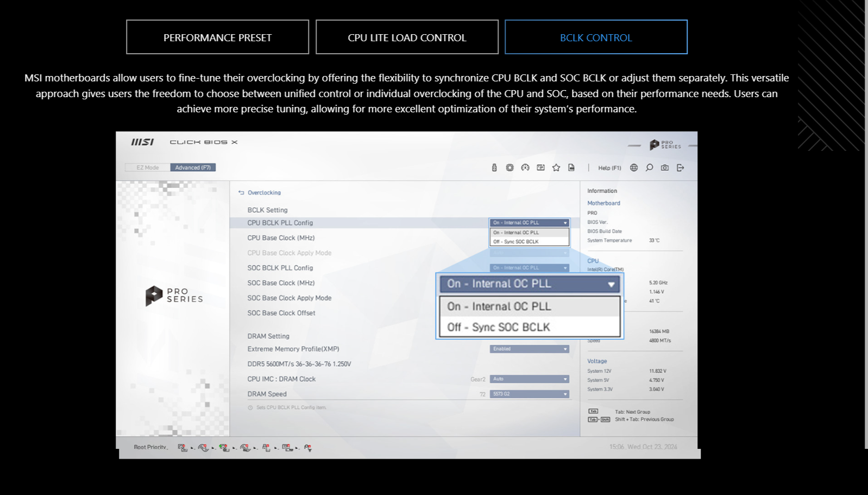Open the CPU IMC : DRAM Clock dropdown
This screenshot has height=495, width=868.
tap(530, 379)
